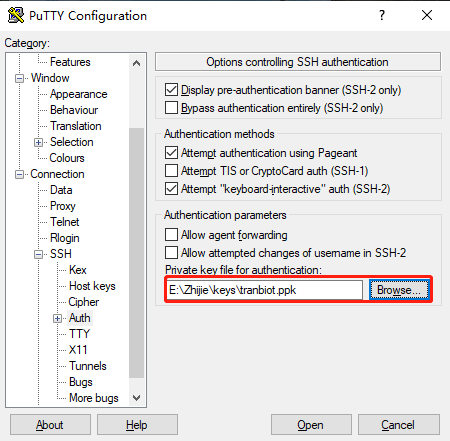Enable Allow agent forwarding checkbox

pyautogui.click(x=171, y=235)
